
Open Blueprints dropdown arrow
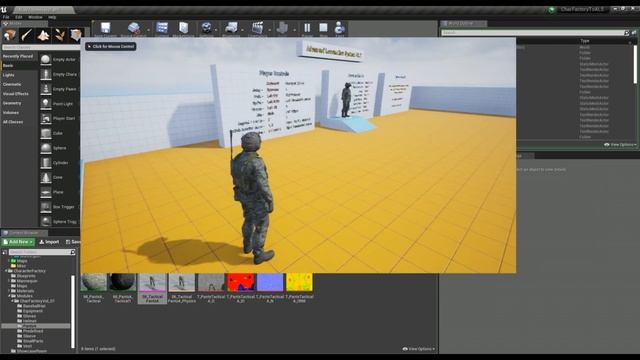[242, 30]
